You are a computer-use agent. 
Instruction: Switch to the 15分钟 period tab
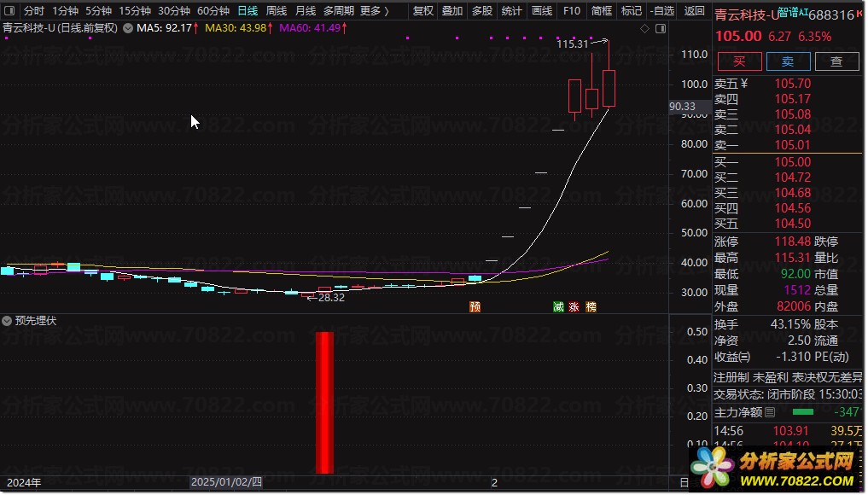pyautogui.click(x=135, y=10)
